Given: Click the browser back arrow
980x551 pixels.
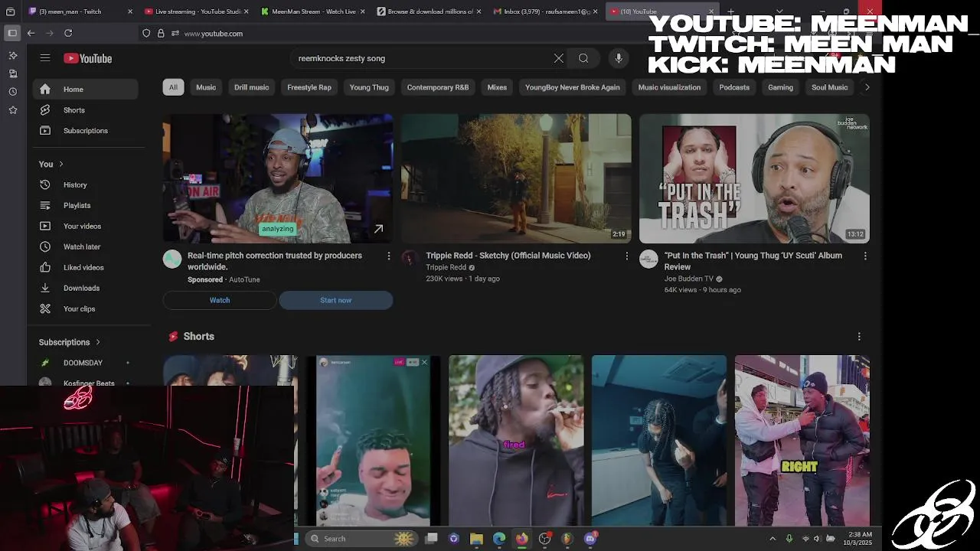Looking at the screenshot, I should pos(31,33).
